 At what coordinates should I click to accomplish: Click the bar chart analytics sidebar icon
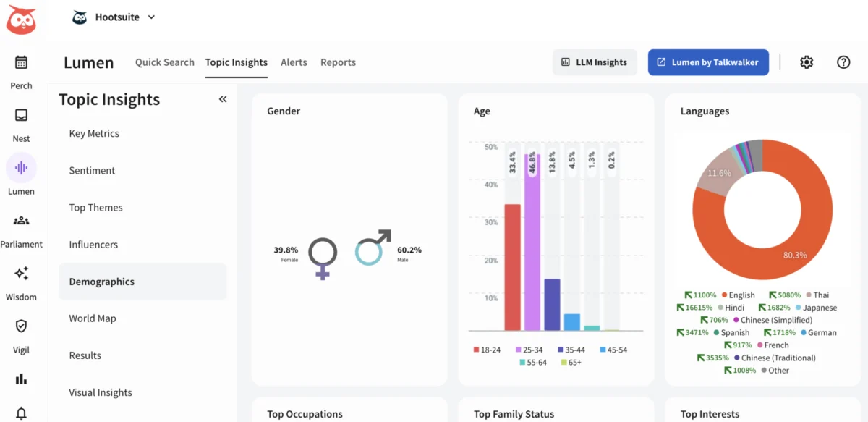21,379
